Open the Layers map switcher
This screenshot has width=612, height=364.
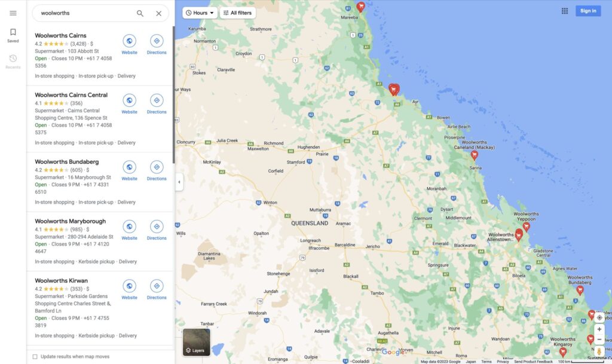click(x=196, y=342)
